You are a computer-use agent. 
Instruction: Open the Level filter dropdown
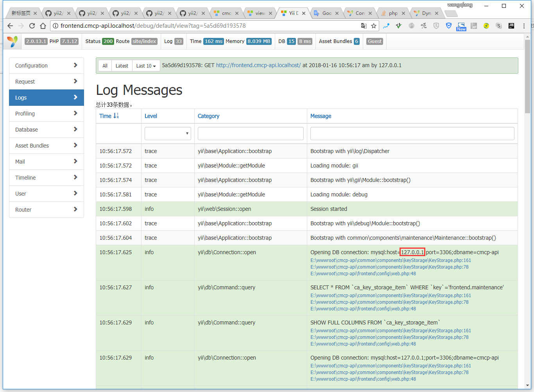[168, 134]
